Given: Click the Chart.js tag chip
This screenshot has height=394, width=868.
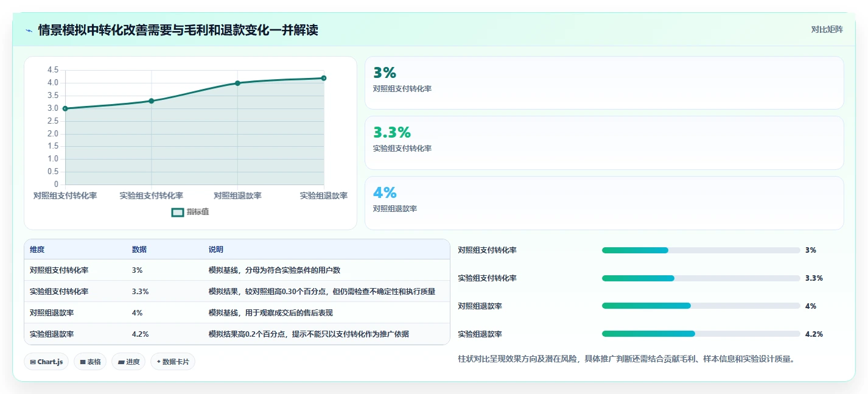Looking at the screenshot, I should click(x=46, y=362).
